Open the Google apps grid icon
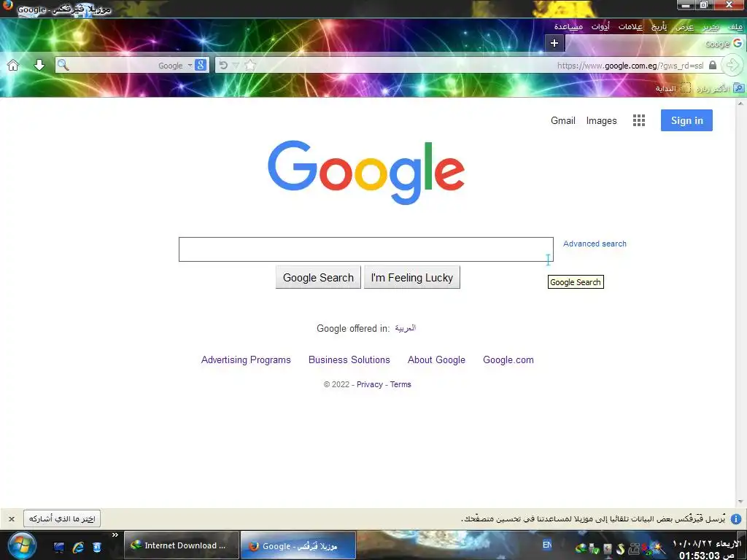747x560 pixels. click(x=639, y=120)
